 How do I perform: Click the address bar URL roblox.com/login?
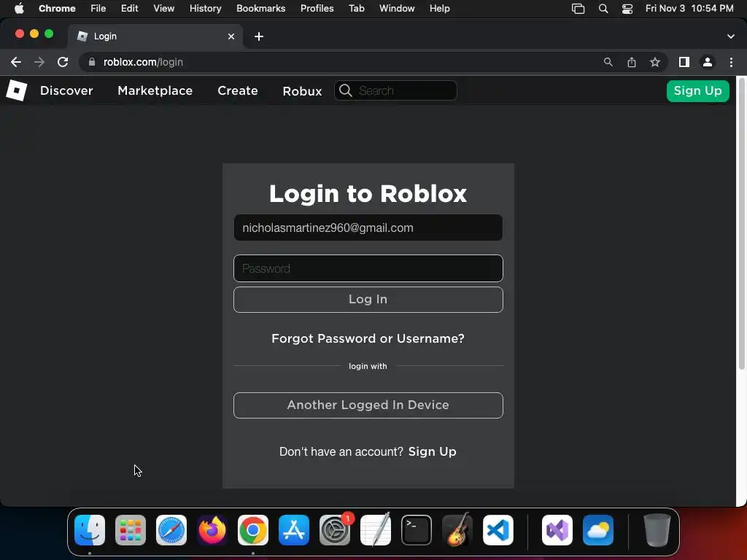pyautogui.click(x=143, y=62)
